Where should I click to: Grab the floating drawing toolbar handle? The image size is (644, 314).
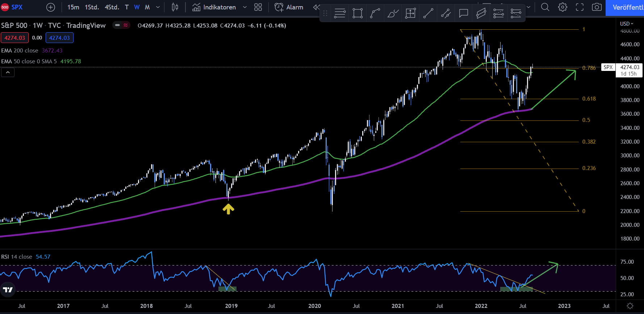point(325,13)
